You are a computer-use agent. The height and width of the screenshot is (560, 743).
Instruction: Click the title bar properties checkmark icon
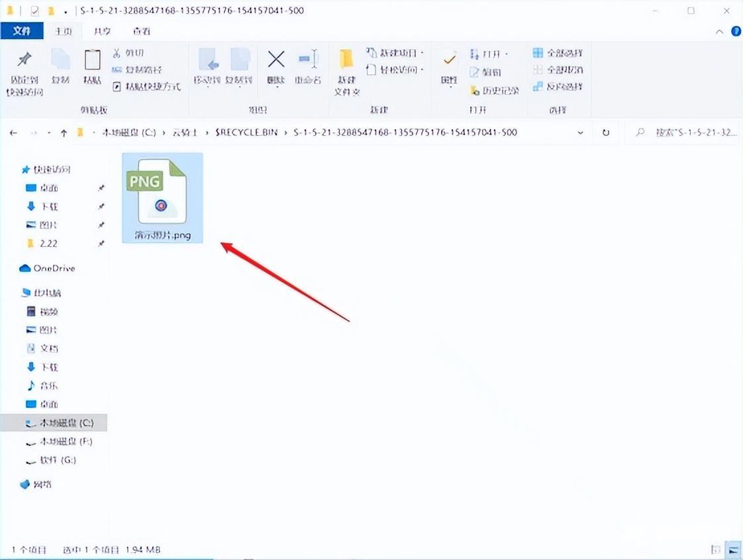(x=34, y=11)
